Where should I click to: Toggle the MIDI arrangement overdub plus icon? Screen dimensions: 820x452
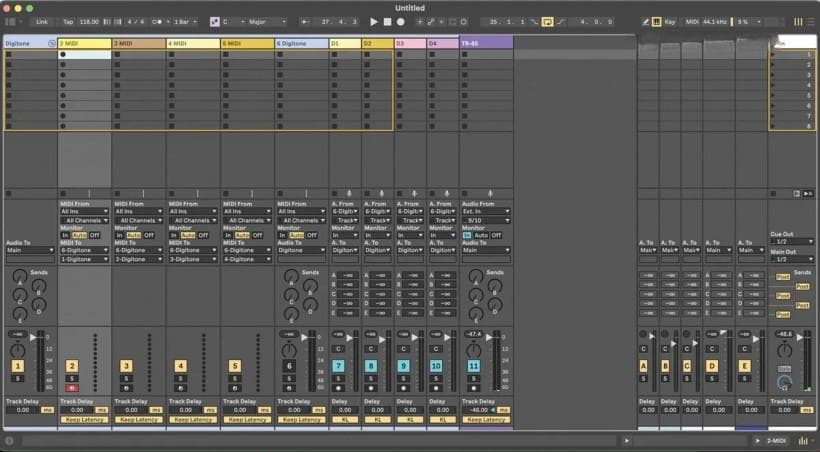[x=419, y=22]
